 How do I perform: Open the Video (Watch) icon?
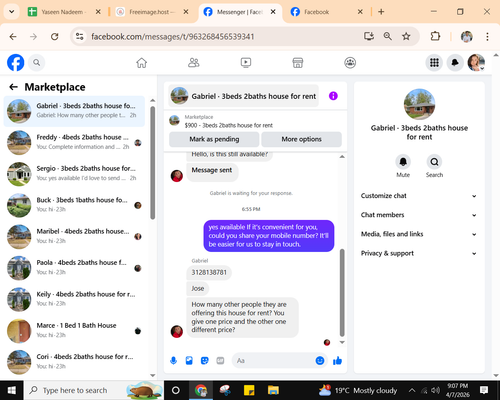(246, 62)
